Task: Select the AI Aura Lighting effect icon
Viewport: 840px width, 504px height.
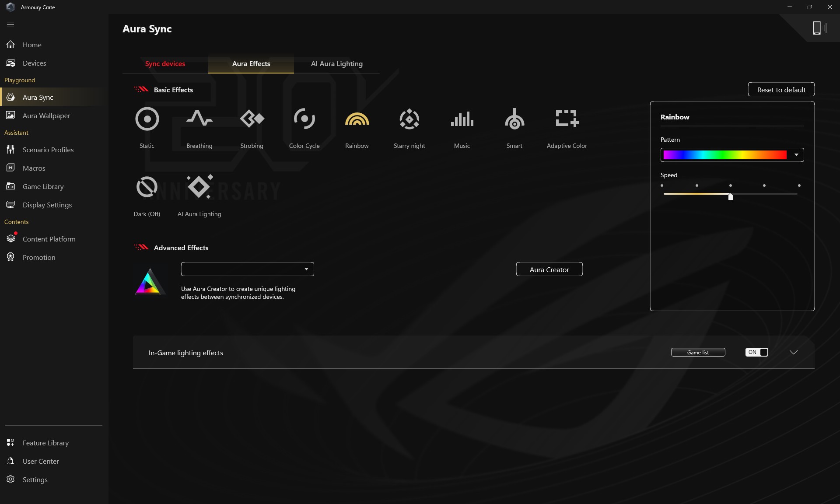Action: coord(199,186)
